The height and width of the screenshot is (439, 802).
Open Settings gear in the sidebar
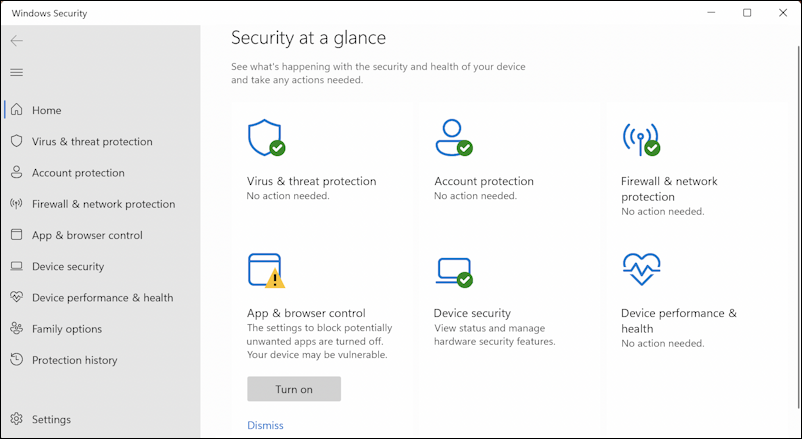click(x=16, y=419)
